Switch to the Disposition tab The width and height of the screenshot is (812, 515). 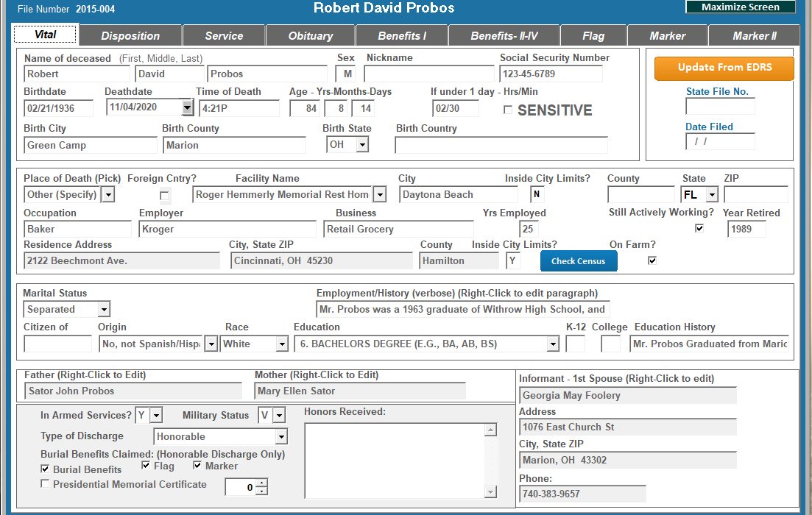[x=130, y=35]
